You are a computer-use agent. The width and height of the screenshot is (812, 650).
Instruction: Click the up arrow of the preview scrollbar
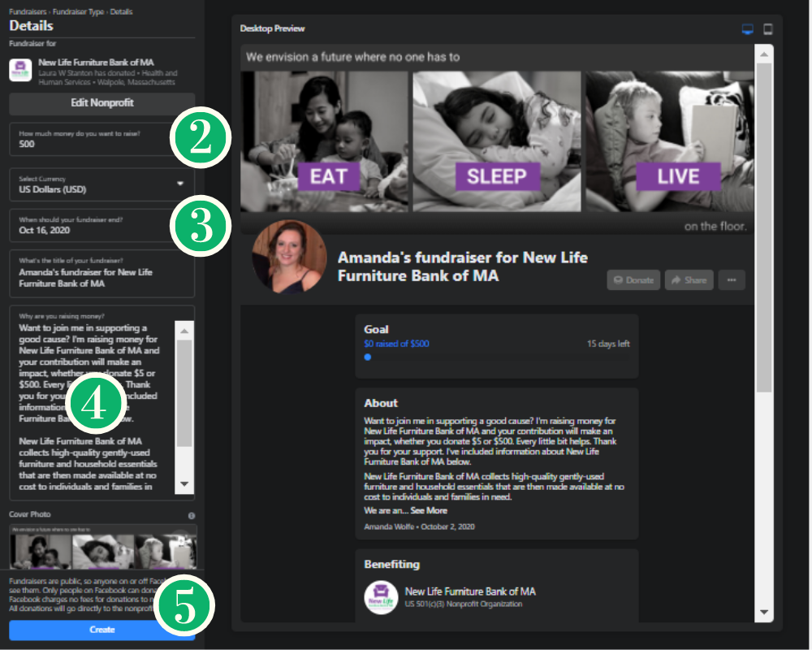click(764, 54)
